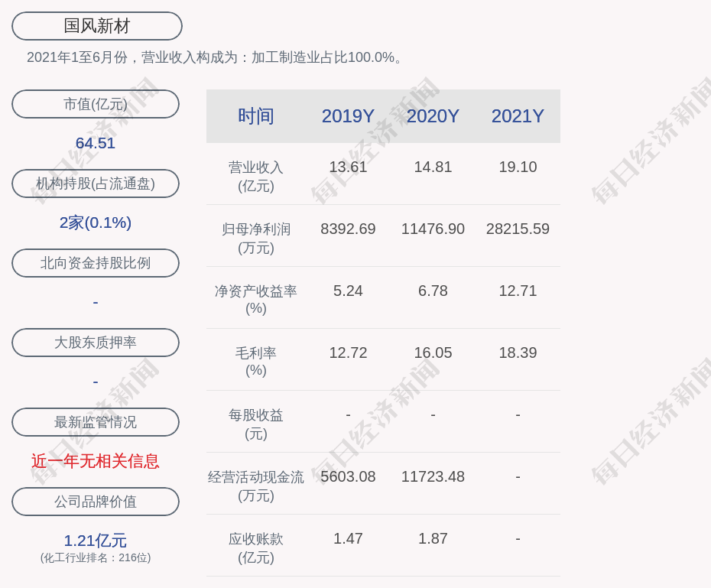Viewport: 711px width, 588px height.
Task: Click the 应收账款(亿元) row label
Action: pyautogui.click(x=255, y=547)
